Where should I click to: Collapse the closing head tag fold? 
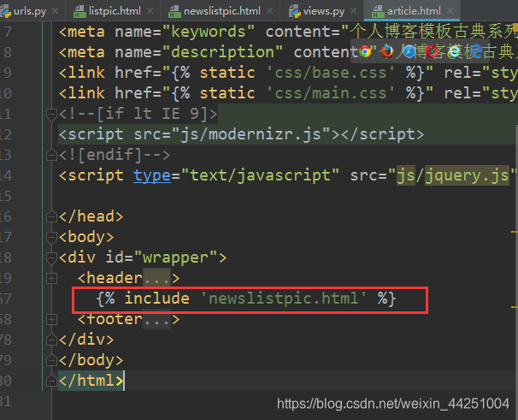click(51, 216)
